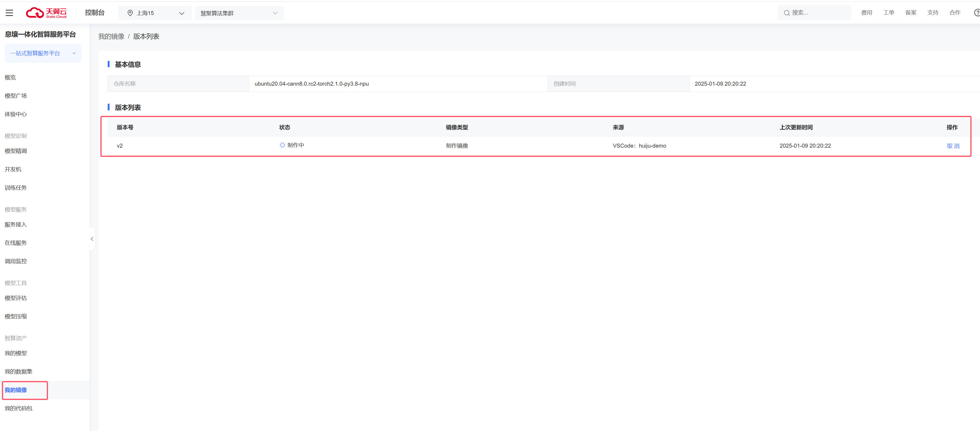Viewport: 980px width, 431px height.
Task: Click the State Cloud logo
Action: tap(46, 13)
